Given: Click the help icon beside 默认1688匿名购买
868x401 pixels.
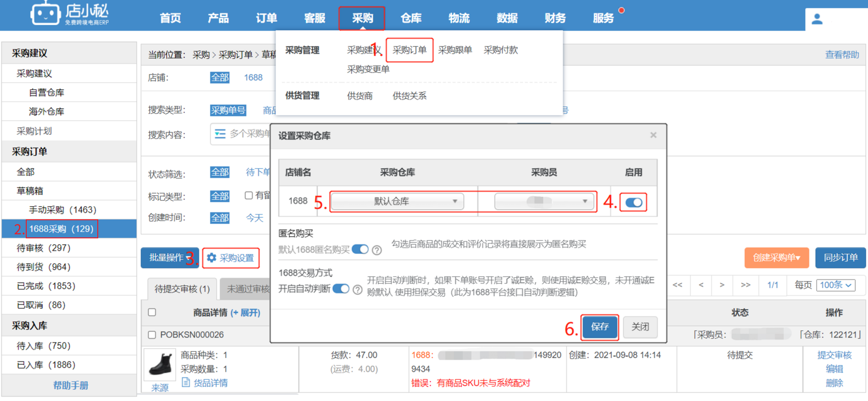Looking at the screenshot, I should click(377, 250).
